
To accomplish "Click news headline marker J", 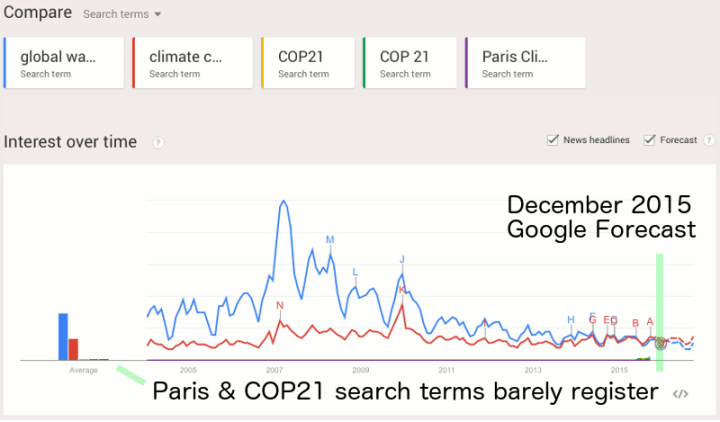I will (402, 259).
